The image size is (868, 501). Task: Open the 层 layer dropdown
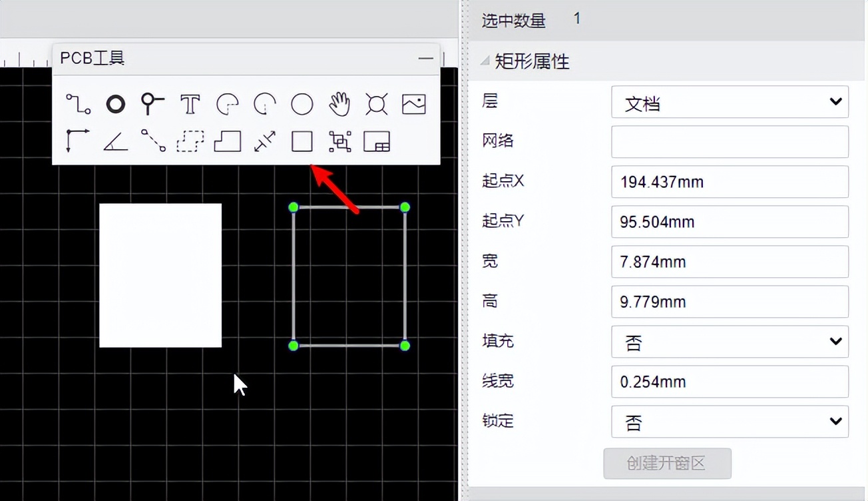[730, 102]
